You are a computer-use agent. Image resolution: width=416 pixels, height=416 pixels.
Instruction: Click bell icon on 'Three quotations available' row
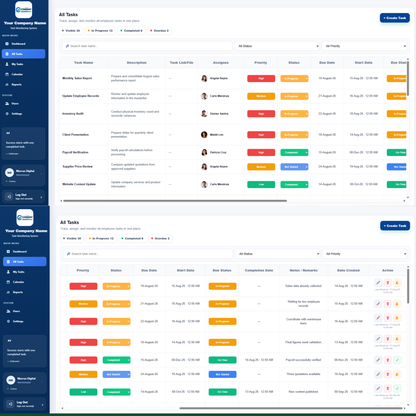tap(397, 374)
